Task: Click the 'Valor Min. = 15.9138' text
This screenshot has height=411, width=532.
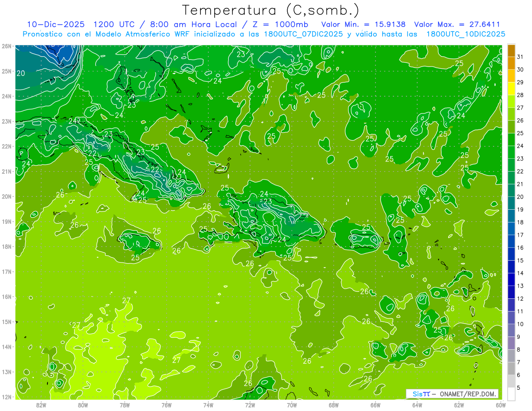Action: pos(363,24)
